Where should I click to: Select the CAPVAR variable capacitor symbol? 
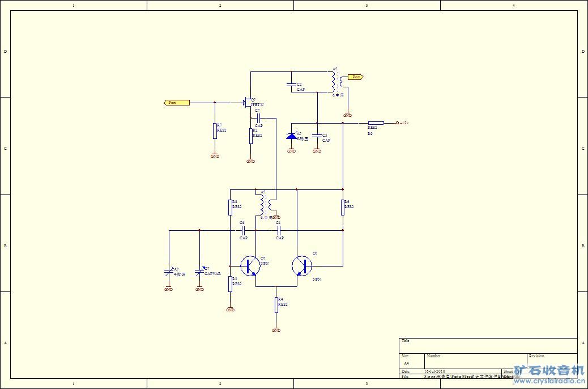pos(200,272)
